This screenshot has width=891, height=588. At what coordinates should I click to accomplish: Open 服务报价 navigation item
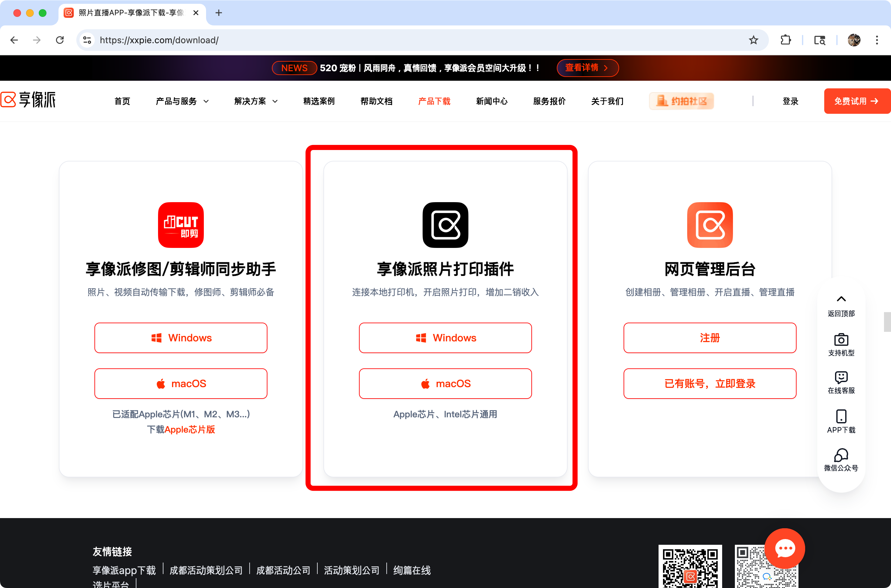pyautogui.click(x=549, y=101)
